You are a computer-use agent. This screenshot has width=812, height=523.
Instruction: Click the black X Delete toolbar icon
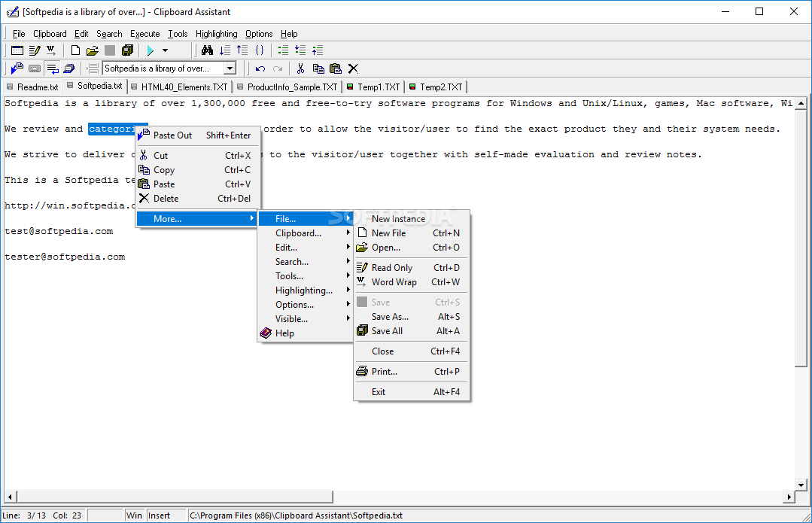(353, 68)
